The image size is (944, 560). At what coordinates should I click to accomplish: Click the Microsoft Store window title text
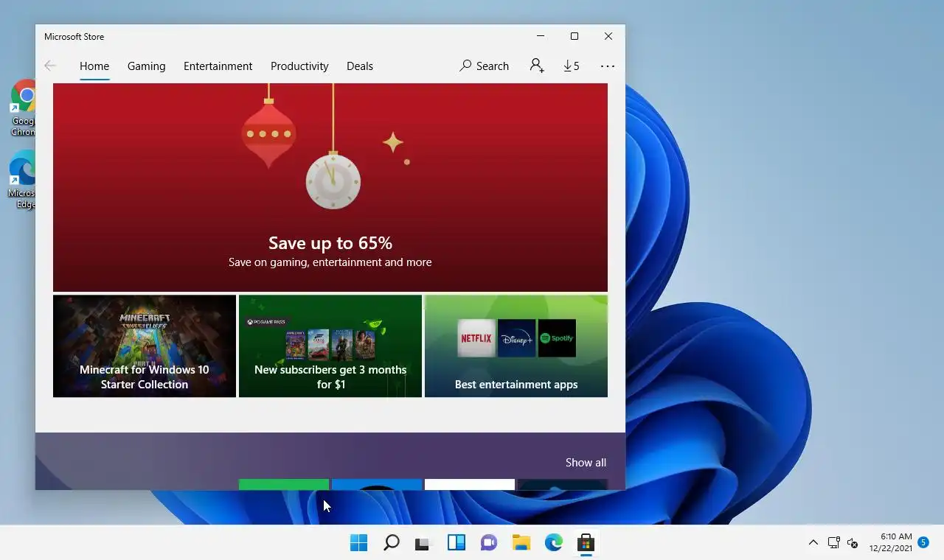[x=74, y=36]
